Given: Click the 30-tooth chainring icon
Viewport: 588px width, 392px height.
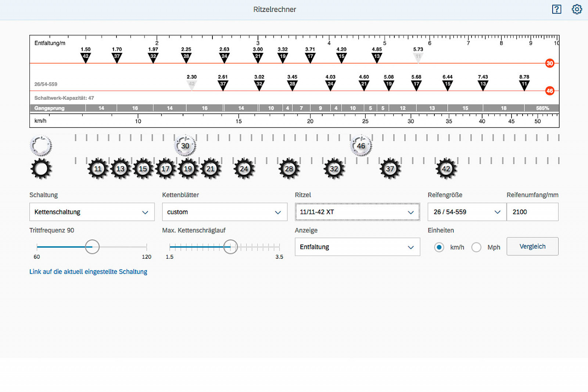Looking at the screenshot, I should click(x=185, y=146).
